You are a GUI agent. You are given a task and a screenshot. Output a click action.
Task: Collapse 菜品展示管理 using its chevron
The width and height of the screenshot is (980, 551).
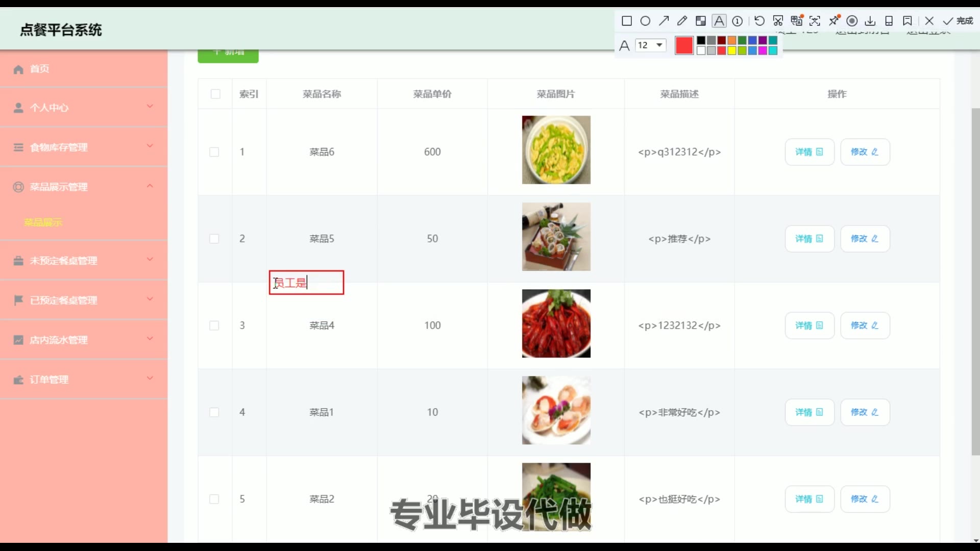[150, 186]
